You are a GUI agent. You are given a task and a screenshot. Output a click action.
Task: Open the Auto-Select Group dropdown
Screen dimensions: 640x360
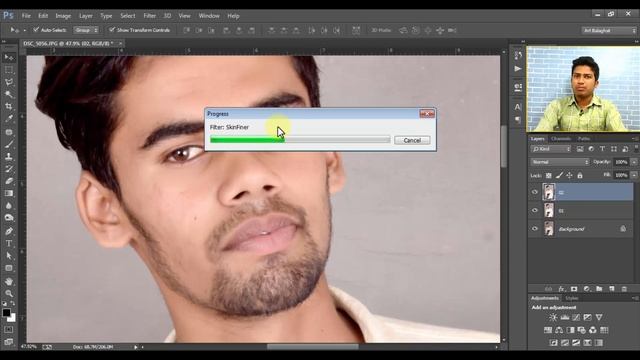pos(86,30)
